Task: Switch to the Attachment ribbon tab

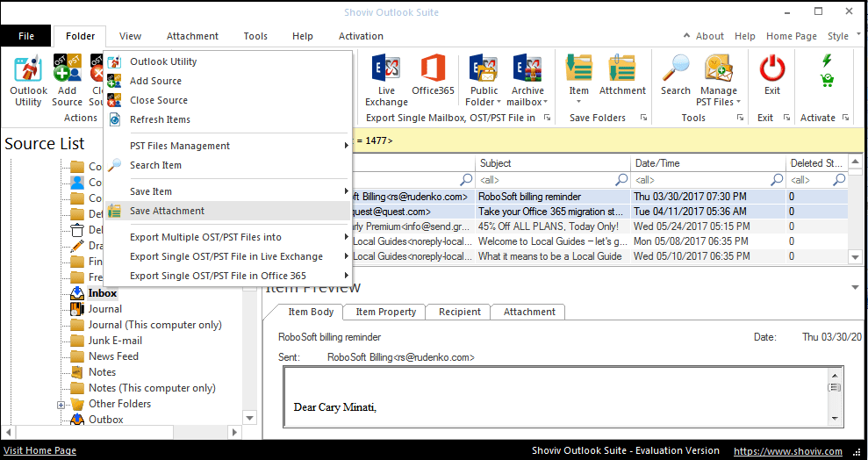Action: (192, 36)
